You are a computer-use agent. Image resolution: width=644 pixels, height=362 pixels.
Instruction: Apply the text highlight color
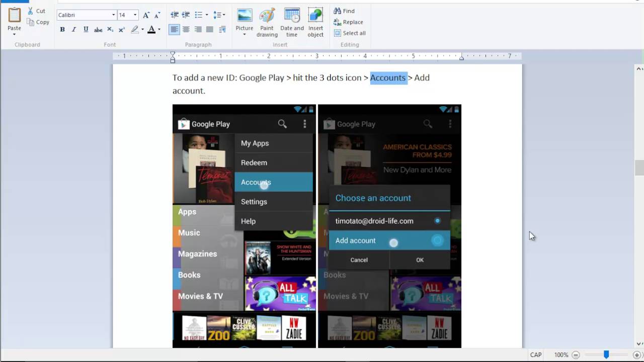pyautogui.click(x=134, y=30)
